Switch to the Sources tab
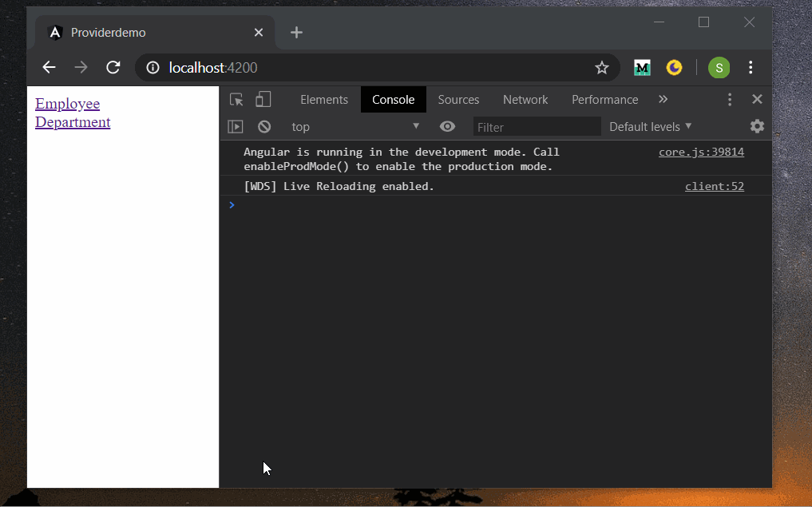 click(458, 99)
